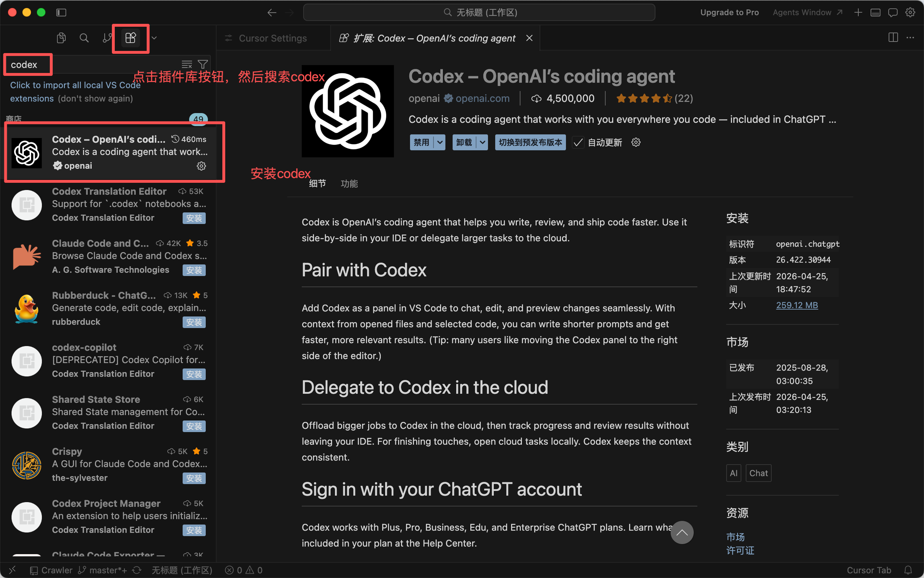The image size is (924, 578).
Task: Open the Search magnifier in sidebar
Action: [84, 38]
